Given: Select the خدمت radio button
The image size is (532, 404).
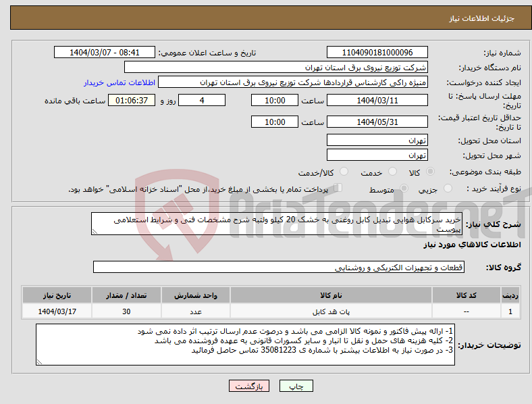Looking at the screenshot, I should (x=392, y=172).
